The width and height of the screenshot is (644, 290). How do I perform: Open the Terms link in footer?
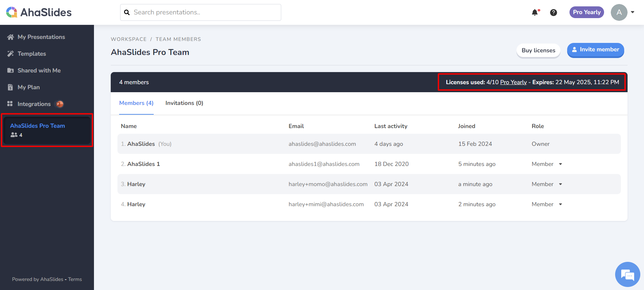[75, 279]
